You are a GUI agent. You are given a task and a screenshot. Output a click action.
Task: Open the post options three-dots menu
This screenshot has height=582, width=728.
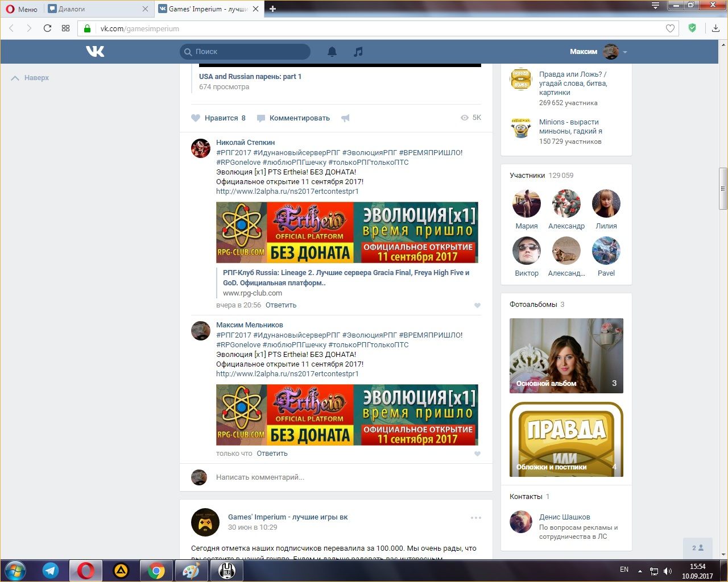coord(476,518)
